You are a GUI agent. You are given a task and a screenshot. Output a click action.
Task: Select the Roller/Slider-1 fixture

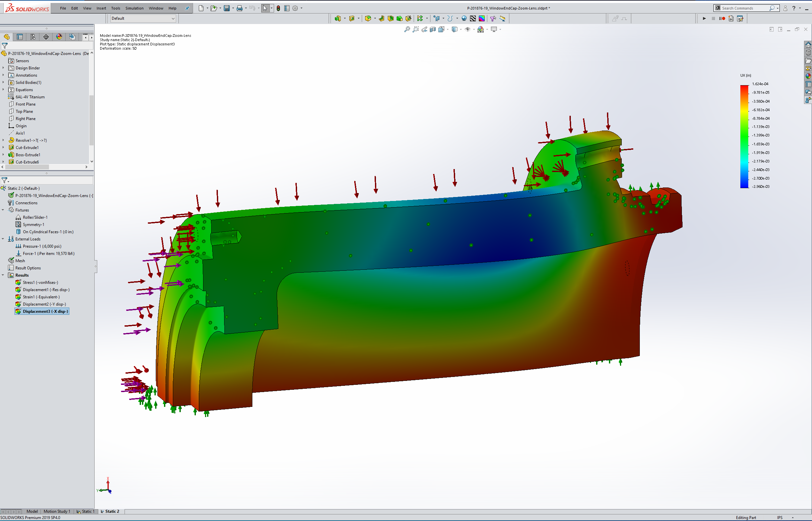tap(32, 217)
